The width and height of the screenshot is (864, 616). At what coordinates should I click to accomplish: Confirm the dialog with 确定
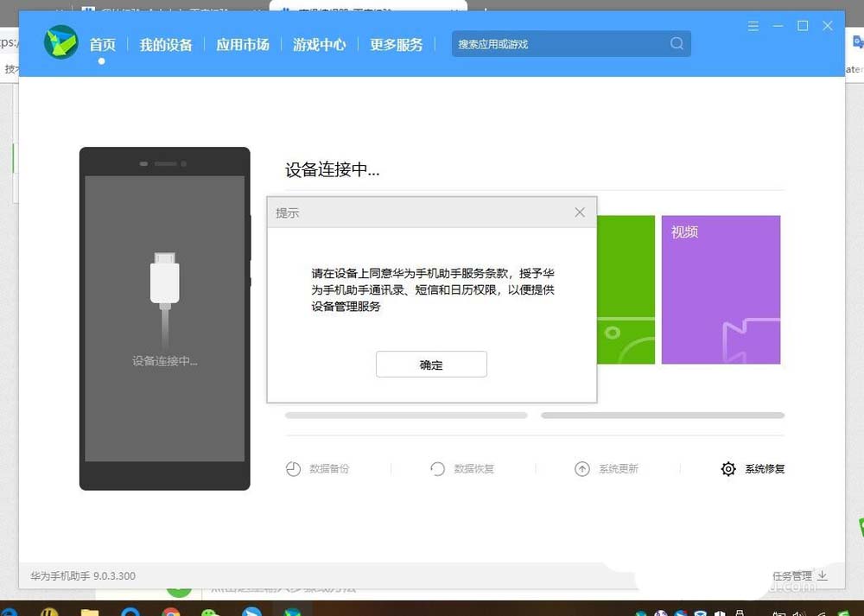pyautogui.click(x=431, y=365)
